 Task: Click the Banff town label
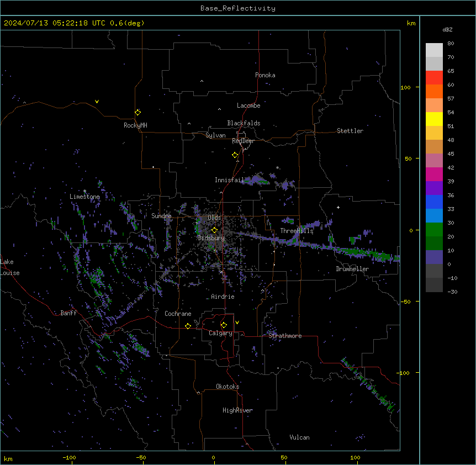click(68, 313)
